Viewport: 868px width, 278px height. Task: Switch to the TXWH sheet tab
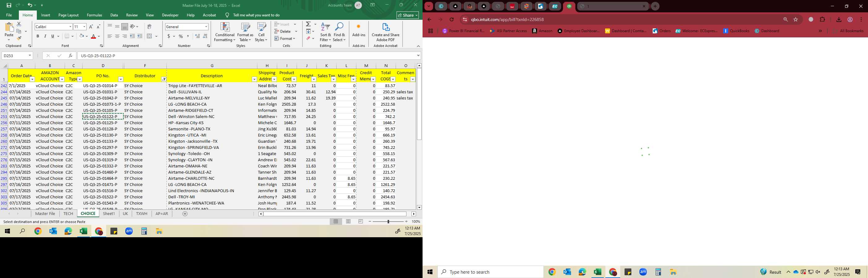coord(142,214)
